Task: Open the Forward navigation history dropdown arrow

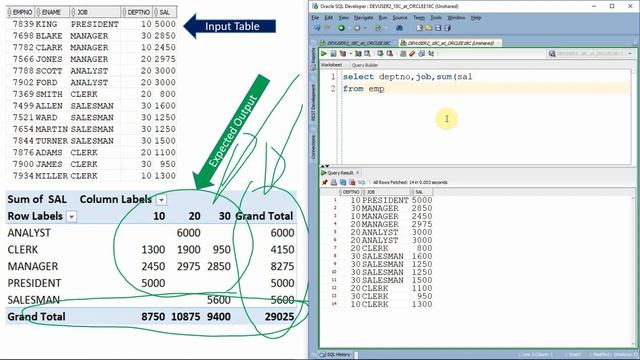Action: click(364, 28)
